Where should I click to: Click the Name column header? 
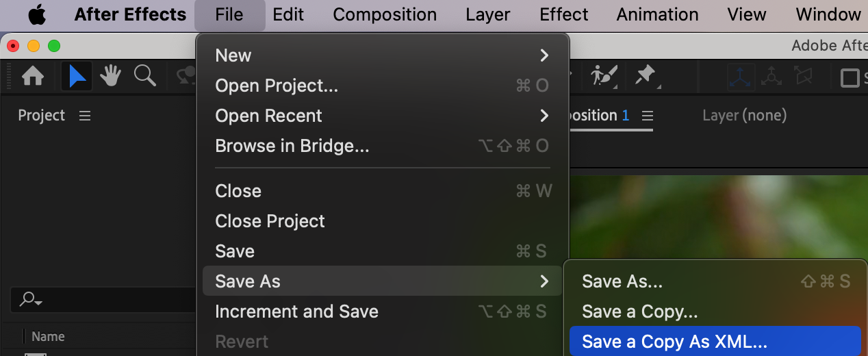coord(48,336)
